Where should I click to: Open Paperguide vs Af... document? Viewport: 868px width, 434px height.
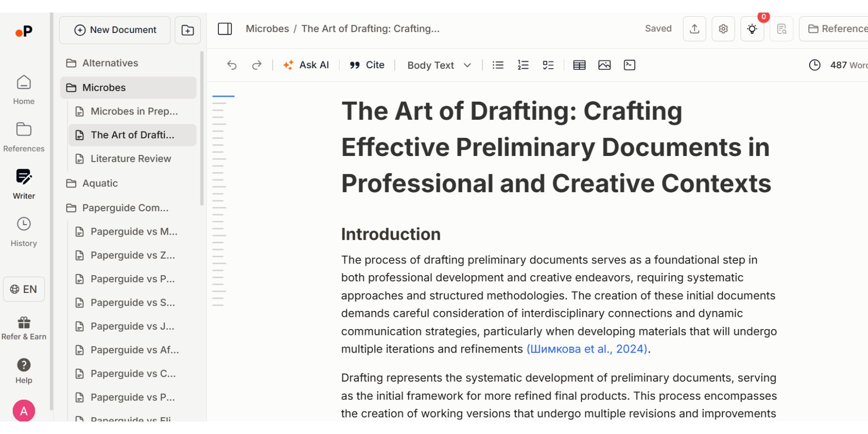[132, 350]
